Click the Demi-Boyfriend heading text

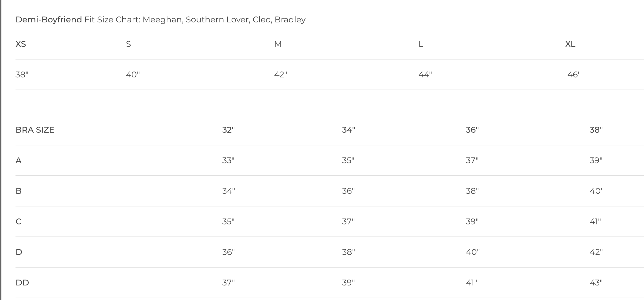click(x=49, y=20)
